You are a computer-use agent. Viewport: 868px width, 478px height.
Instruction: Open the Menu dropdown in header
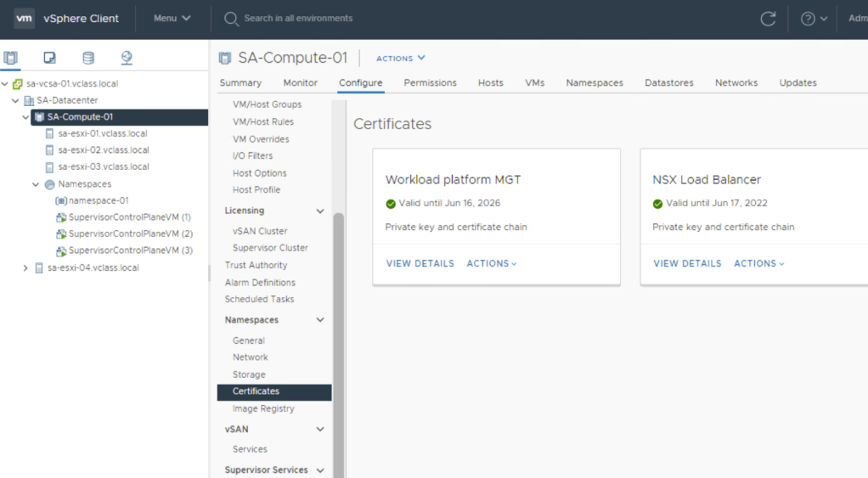click(x=172, y=19)
